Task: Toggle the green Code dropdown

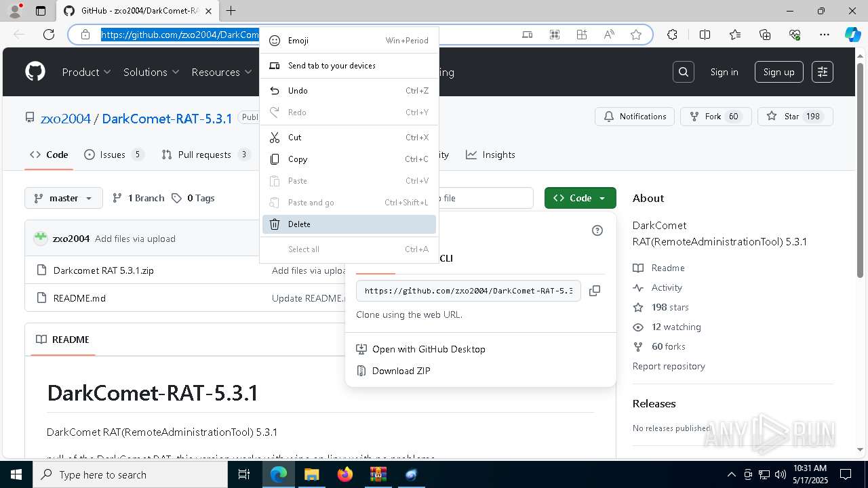Action: click(580, 198)
